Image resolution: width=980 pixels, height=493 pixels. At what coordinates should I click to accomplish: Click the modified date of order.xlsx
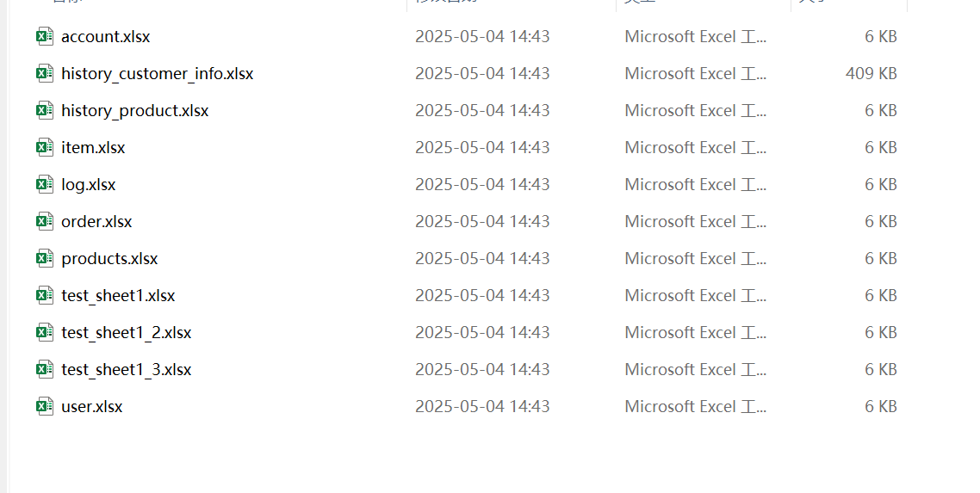click(x=482, y=221)
